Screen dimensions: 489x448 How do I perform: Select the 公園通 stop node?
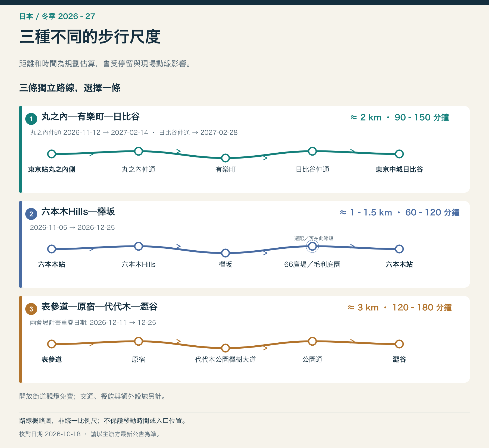click(312, 341)
